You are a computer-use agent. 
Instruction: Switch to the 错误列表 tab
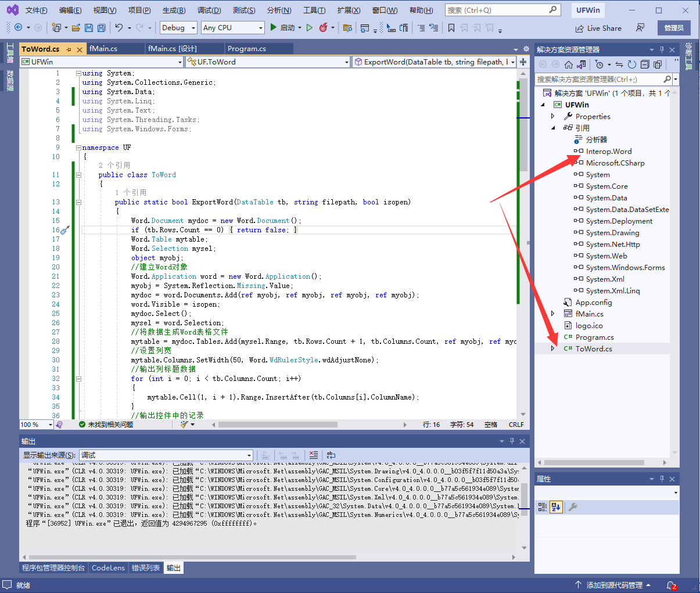click(x=146, y=568)
